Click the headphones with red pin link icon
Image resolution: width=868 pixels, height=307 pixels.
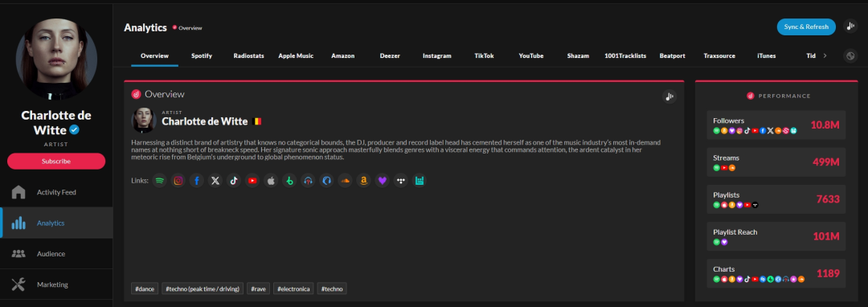308,180
